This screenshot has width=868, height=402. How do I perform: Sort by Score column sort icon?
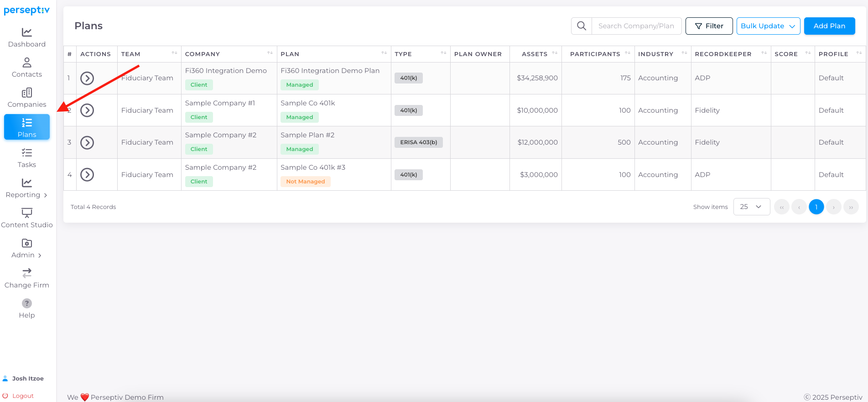coord(808,53)
